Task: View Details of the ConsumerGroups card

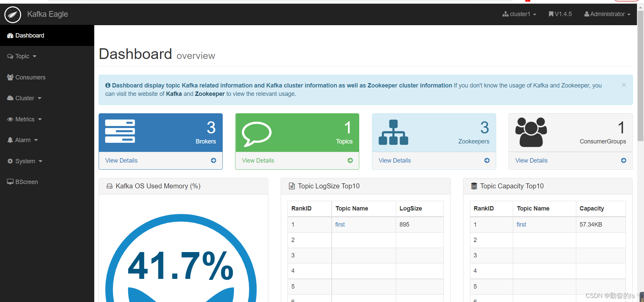Action: 531,161
